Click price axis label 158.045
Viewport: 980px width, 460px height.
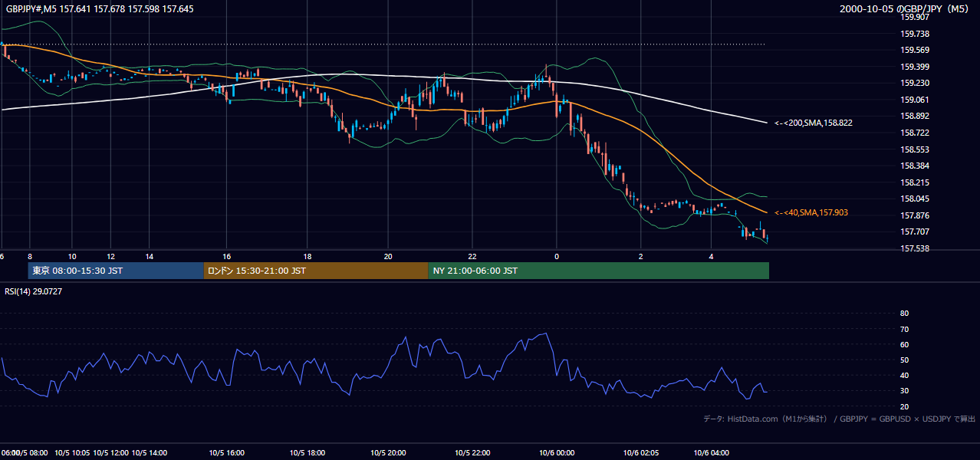point(915,199)
